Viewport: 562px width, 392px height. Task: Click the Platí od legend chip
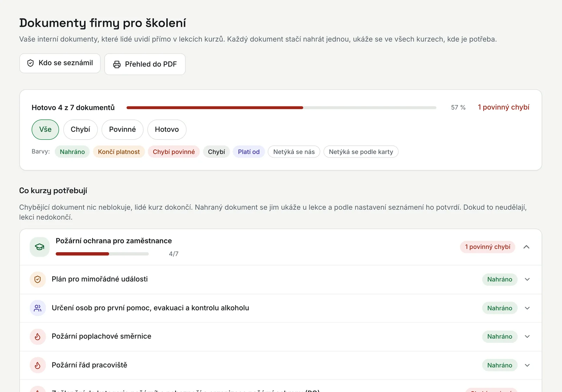pyautogui.click(x=249, y=152)
